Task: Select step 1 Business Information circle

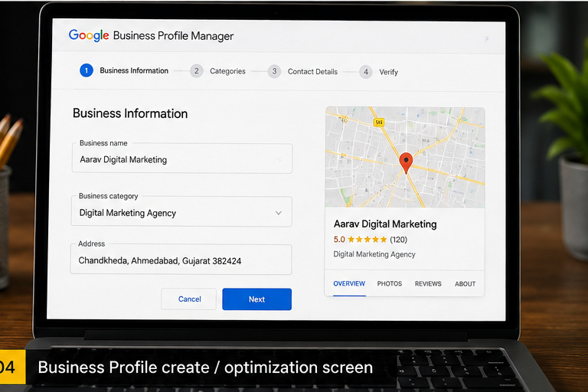Action: [87, 70]
